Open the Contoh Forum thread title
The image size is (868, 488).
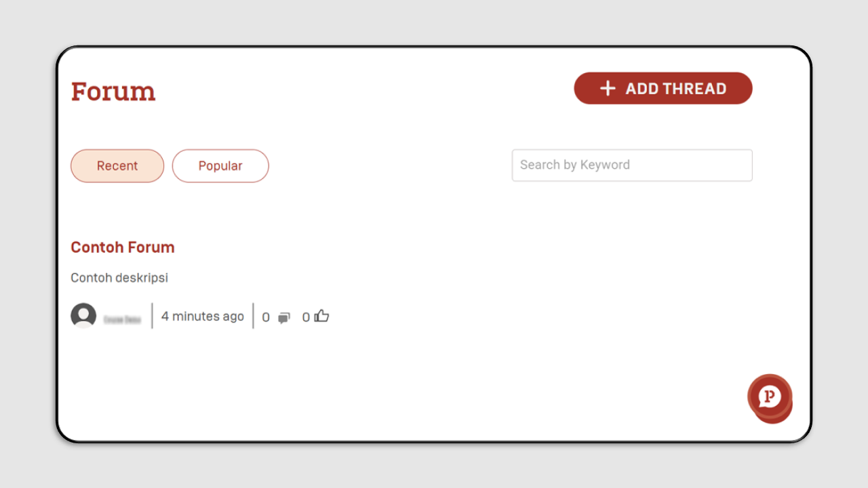(123, 247)
